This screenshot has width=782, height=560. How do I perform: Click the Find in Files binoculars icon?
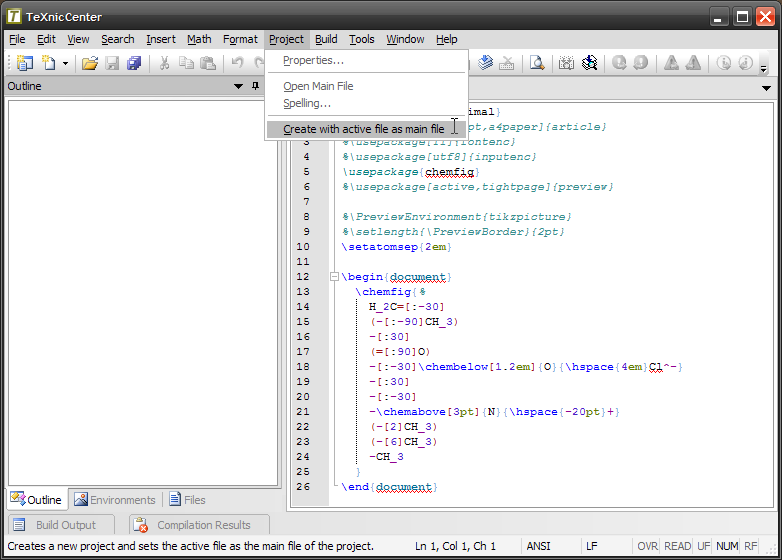click(x=589, y=63)
